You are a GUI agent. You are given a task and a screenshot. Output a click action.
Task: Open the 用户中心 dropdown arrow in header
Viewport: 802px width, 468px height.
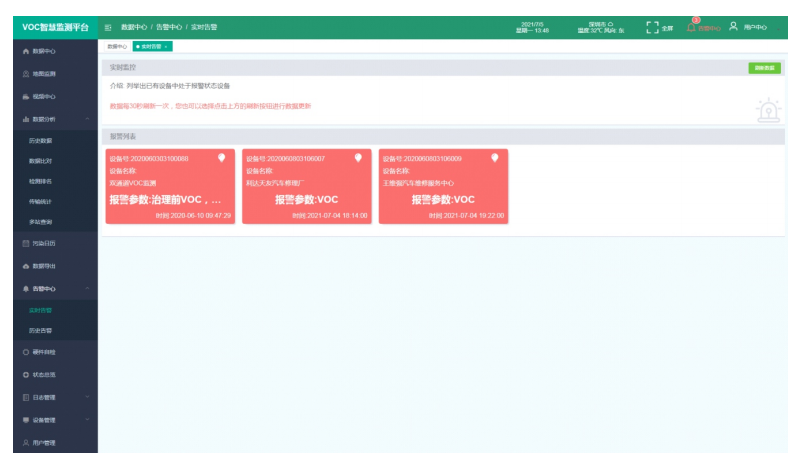778,29
